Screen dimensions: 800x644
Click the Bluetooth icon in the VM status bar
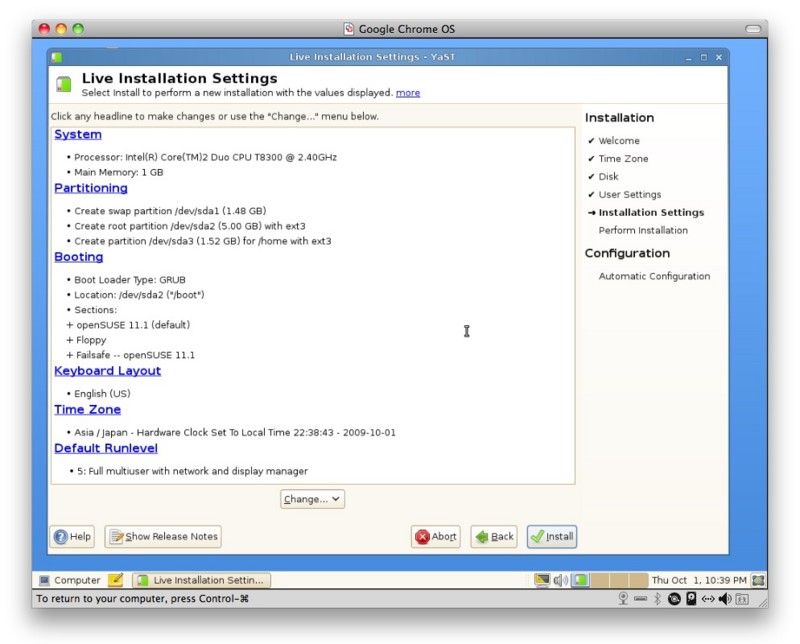click(x=658, y=599)
